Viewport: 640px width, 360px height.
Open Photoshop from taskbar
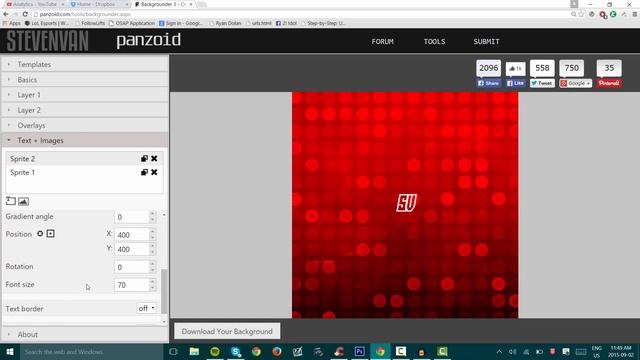tap(360, 351)
